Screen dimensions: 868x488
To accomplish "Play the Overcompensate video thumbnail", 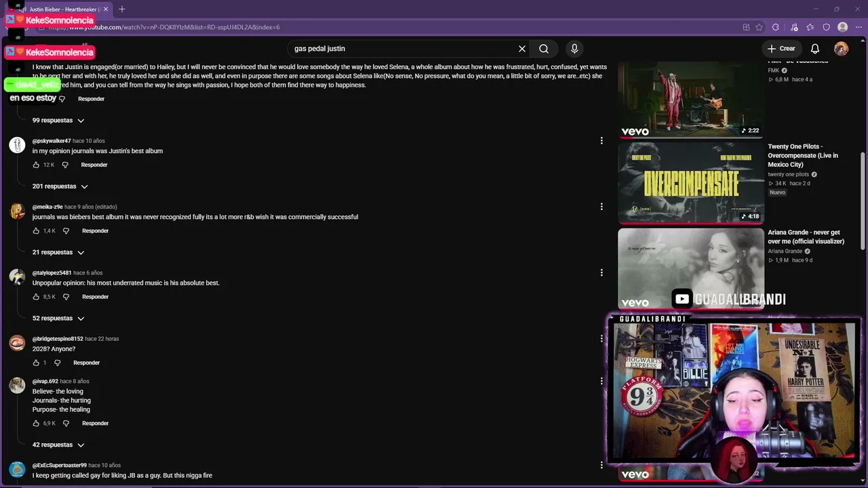I will (x=691, y=182).
